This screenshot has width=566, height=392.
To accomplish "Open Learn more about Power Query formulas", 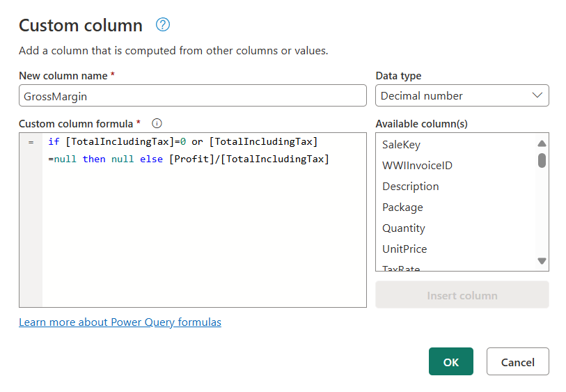I will click(120, 322).
